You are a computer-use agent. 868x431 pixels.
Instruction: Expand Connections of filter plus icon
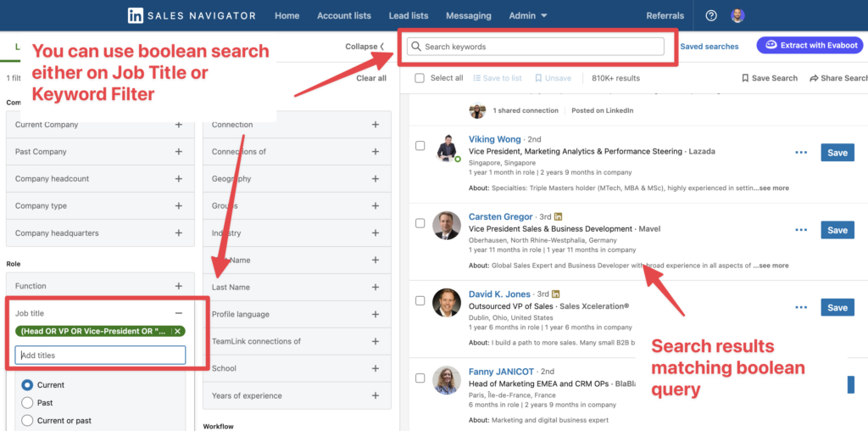point(376,152)
